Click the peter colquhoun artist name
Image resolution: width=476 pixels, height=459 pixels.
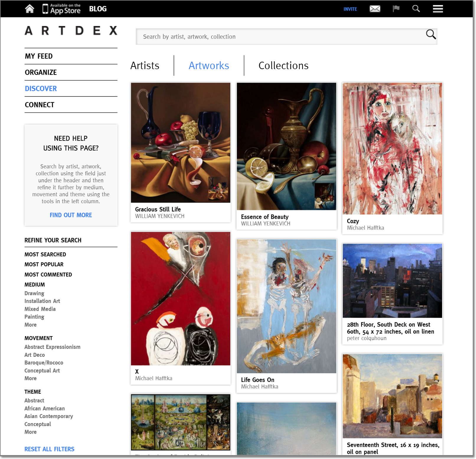click(x=367, y=338)
